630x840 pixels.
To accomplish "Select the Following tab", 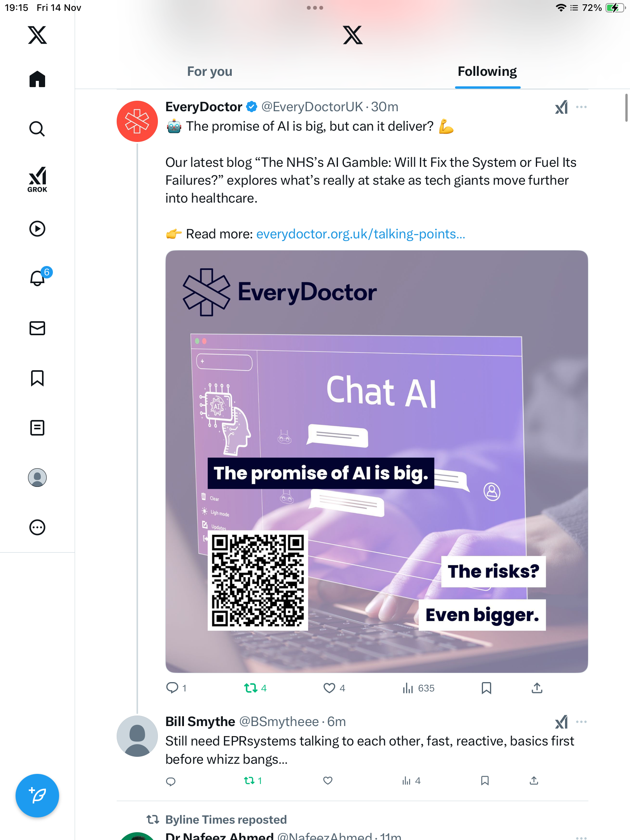I will pos(487,72).
